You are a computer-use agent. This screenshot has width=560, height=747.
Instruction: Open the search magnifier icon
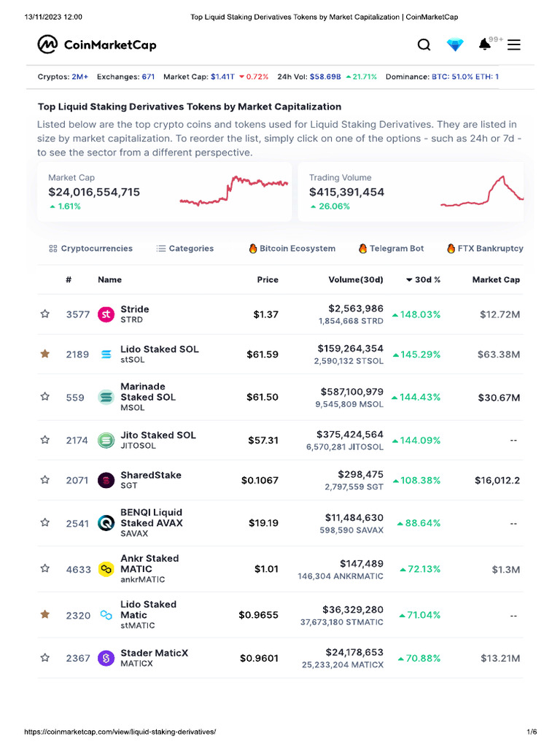coord(424,45)
